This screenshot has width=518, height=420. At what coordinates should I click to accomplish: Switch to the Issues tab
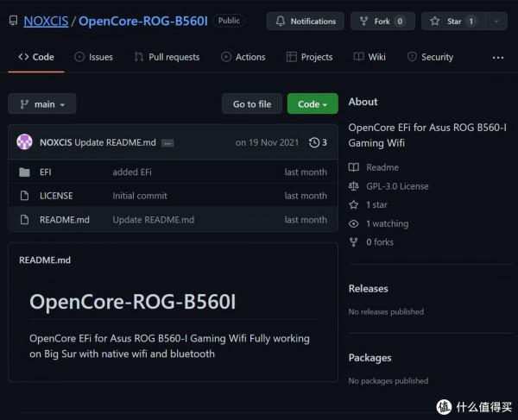coord(93,57)
